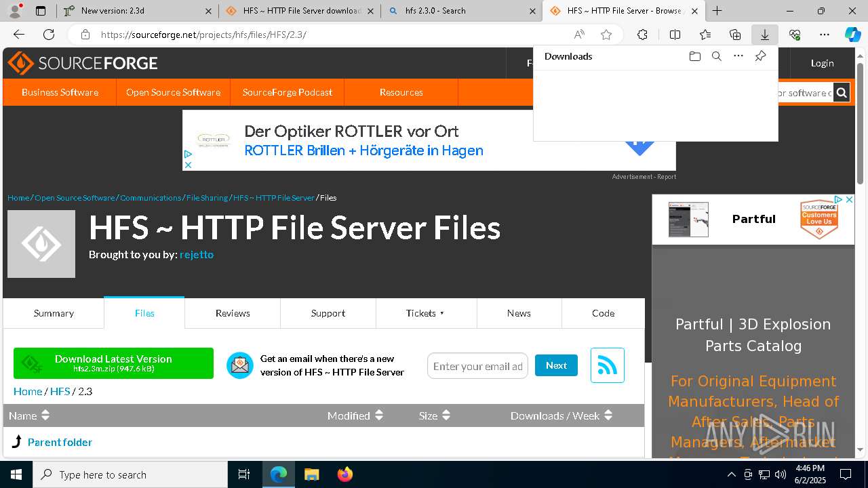Switch to 'HFS ~ HTTP File Server download' tab
The width and height of the screenshot is (868, 488).
tap(299, 11)
